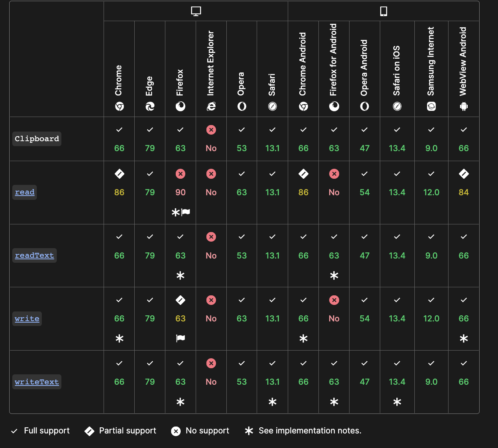Open the read method link
The height and width of the screenshot is (448, 498).
[25, 192]
